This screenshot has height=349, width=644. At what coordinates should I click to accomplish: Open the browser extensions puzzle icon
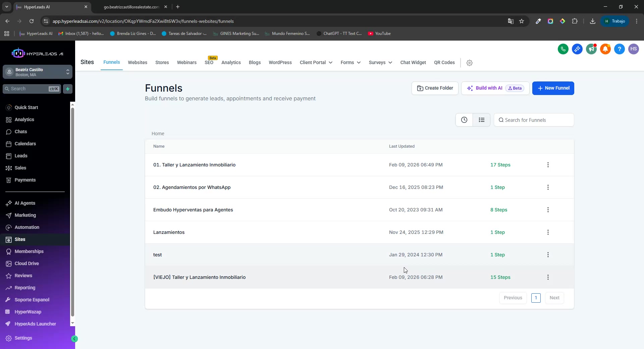[x=575, y=21]
